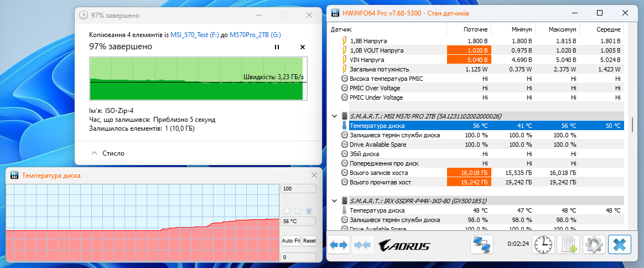Click the clock icon in copy dialog title
Image resolution: width=644 pixels, height=268 pixels.
coord(84,15)
